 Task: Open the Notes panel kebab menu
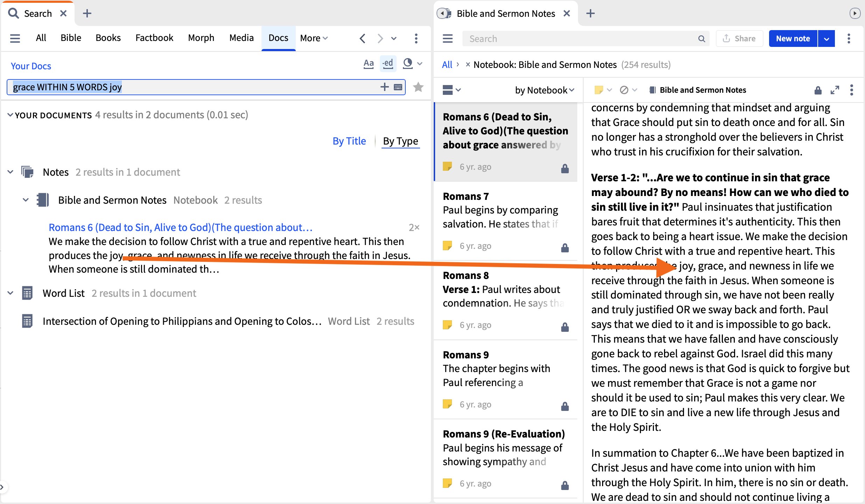(849, 38)
